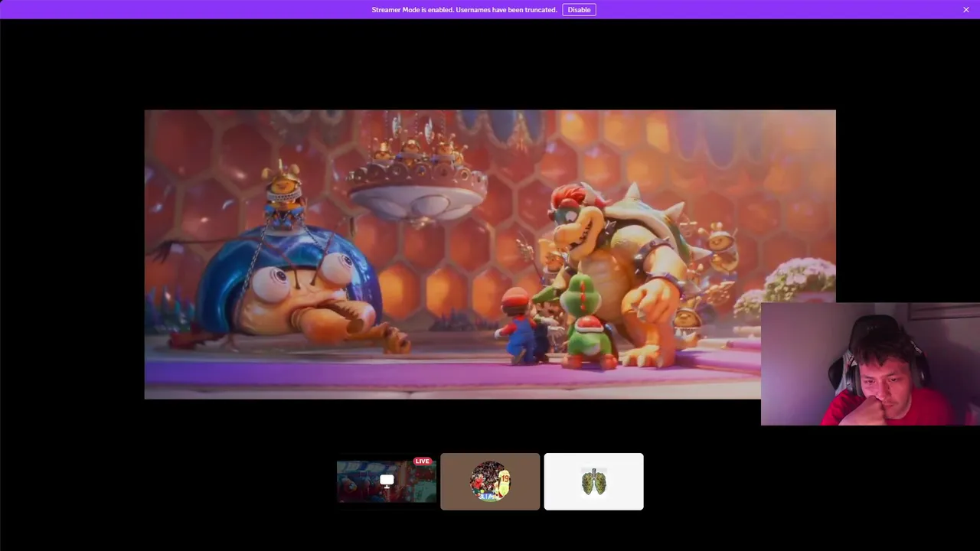
Task: Select the participant tile with round avatar
Action: point(490,481)
